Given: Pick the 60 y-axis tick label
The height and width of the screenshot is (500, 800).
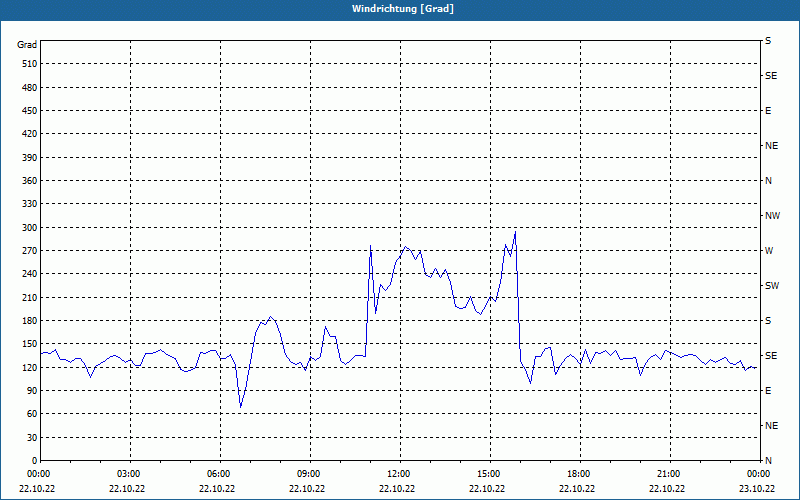Looking at the screenshot, I should coord(32,414).
